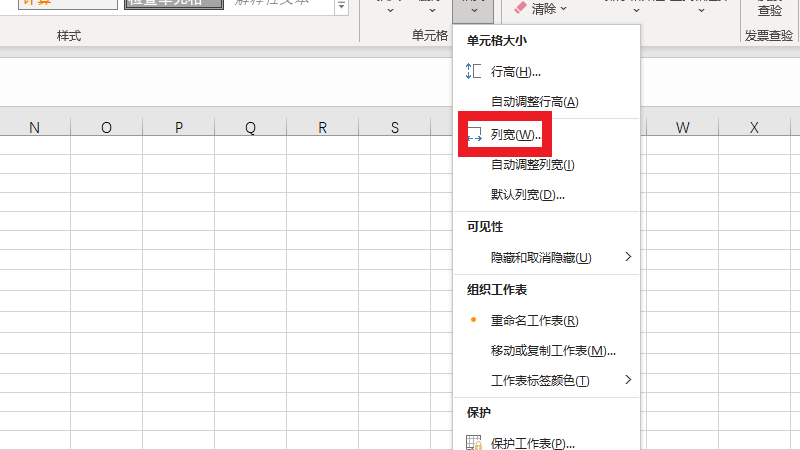Click the 列宽 column width icon
Viewport: 800px width, 450px height.
(474, 135)
